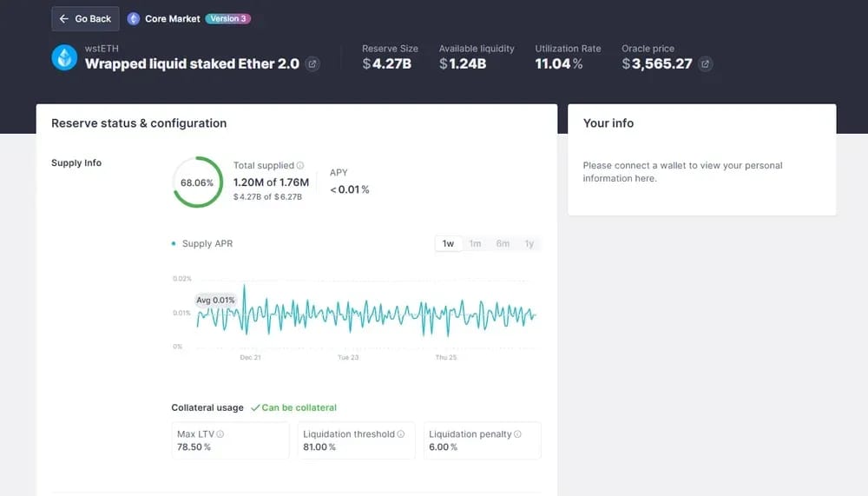Click the 'Your info' heading
The width and height of the screenshot is (868, 496).
tap(608, 123)
